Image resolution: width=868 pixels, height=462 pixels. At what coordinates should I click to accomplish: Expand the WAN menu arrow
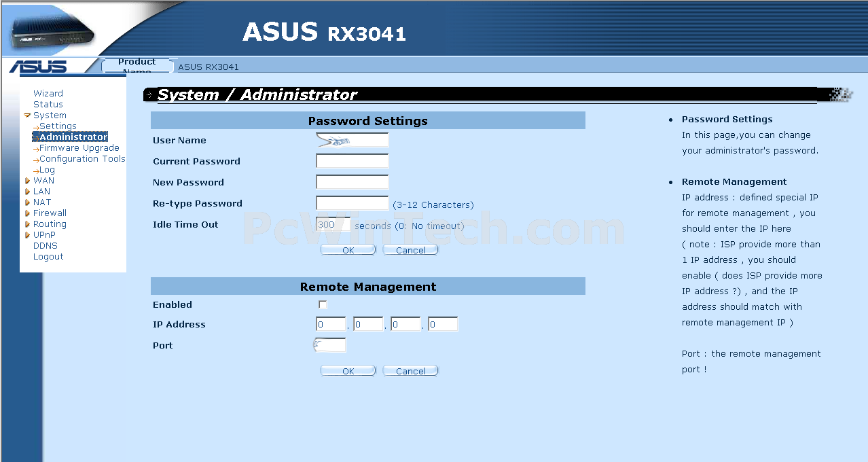click(x=27, y=181)
